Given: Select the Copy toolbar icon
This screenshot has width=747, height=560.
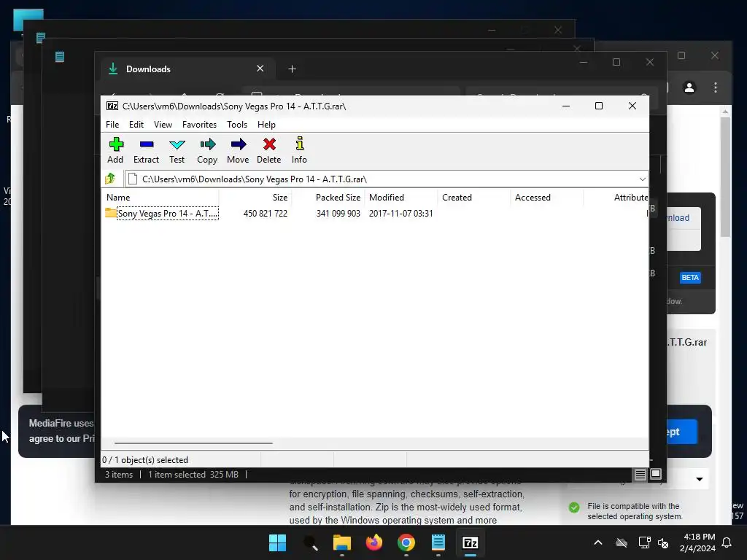Looking at the screenshot, I should coord(207,150).
